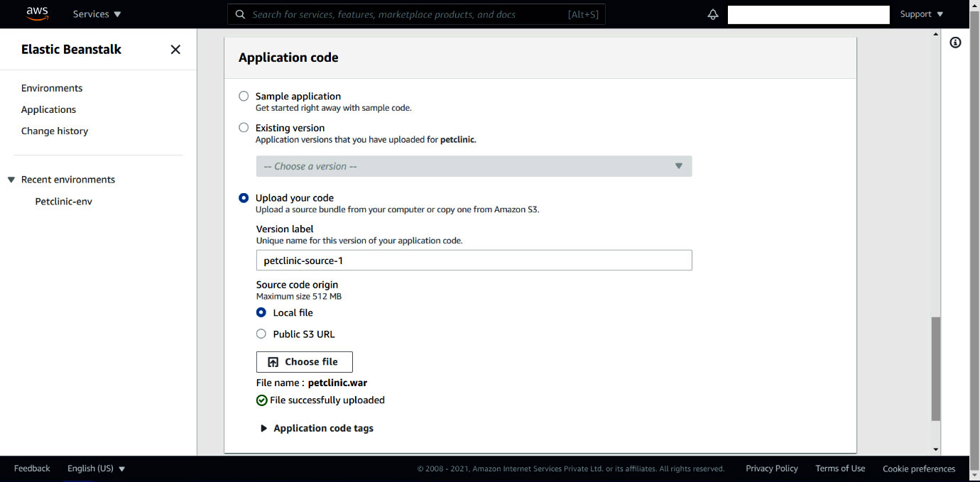Click the search magnifier icon
The width and height of the screenshot is (980, 482).
(x=240, y=14)
